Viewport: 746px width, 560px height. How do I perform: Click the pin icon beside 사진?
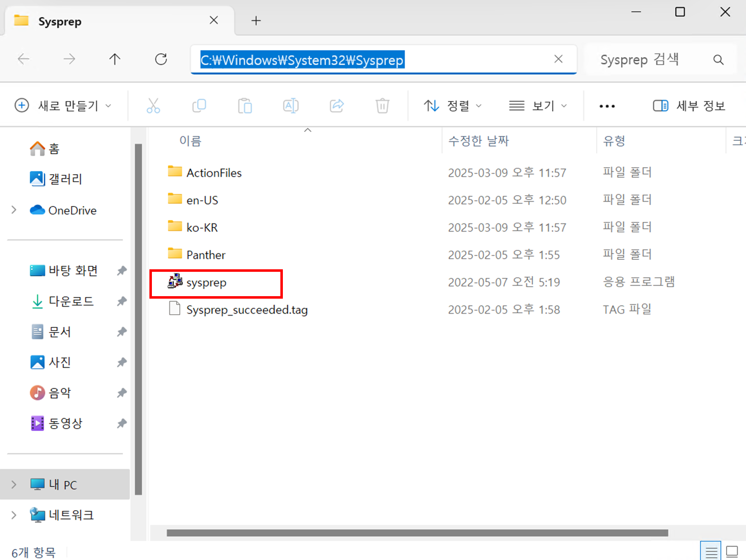[122, 362]
